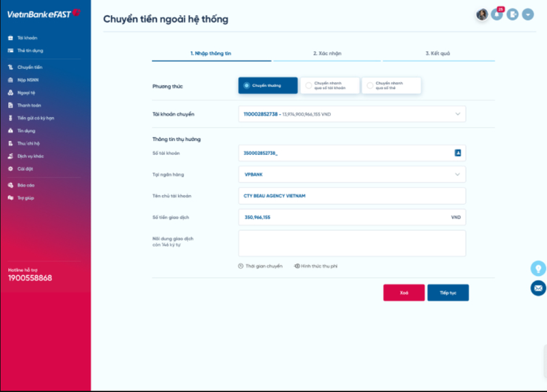This screenshot has height=392, width=547.
Task: Open Chuyển tiền menu item
Action: pyautogui.click(x=30, y=67)
